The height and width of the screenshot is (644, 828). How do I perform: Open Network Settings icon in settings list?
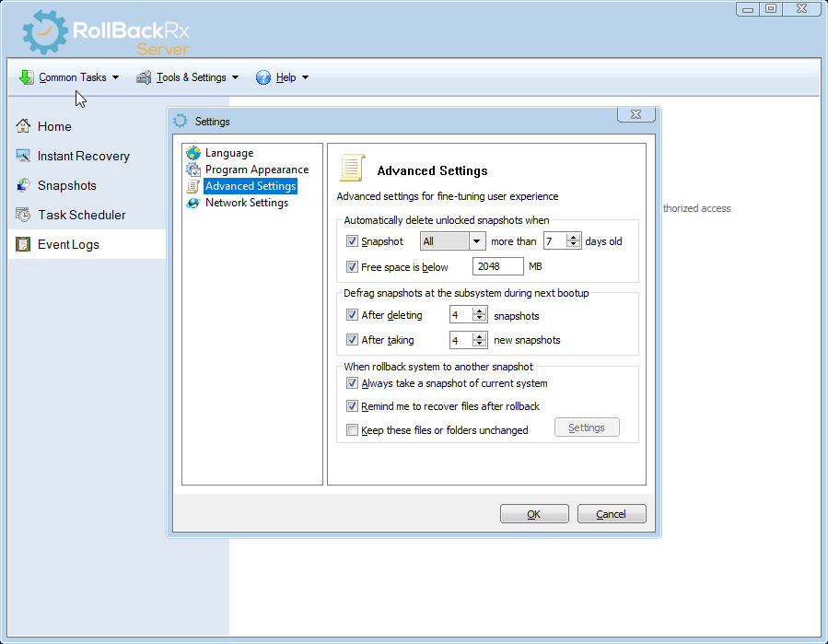point(193,203)
